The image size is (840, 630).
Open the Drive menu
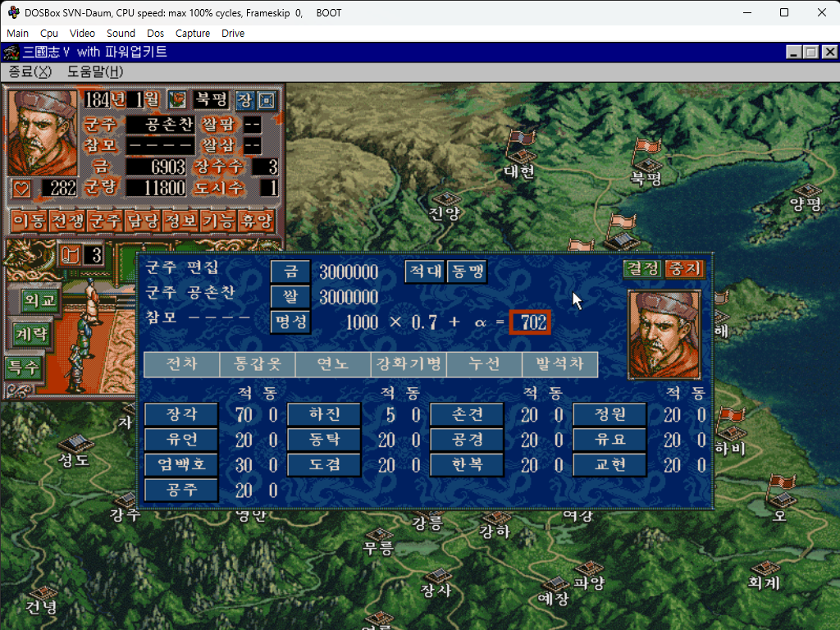pyautogui.click(x=232, y=33)
